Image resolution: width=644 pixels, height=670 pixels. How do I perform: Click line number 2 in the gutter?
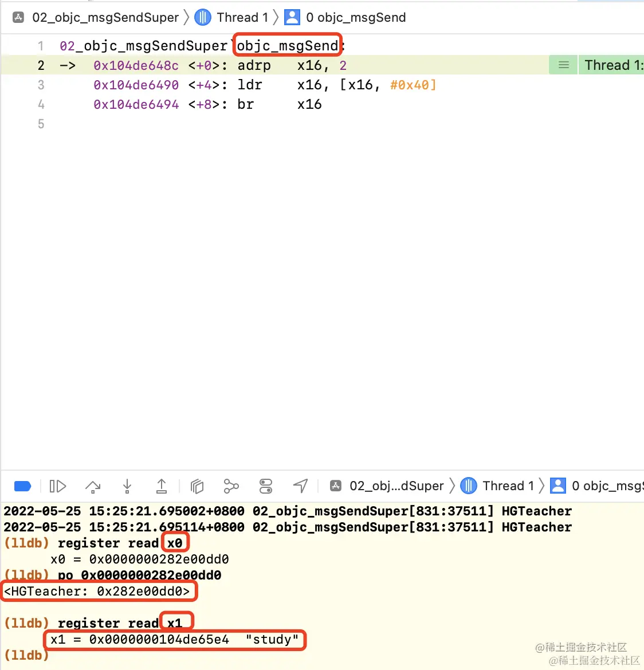click(41, 65)
